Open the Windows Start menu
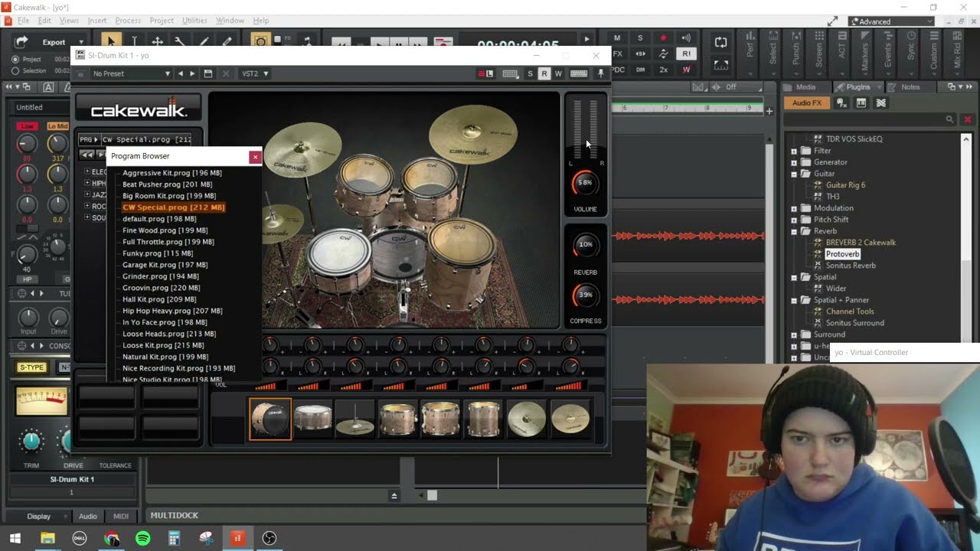This screenshot has width=980, height=551. pos(15,538)
